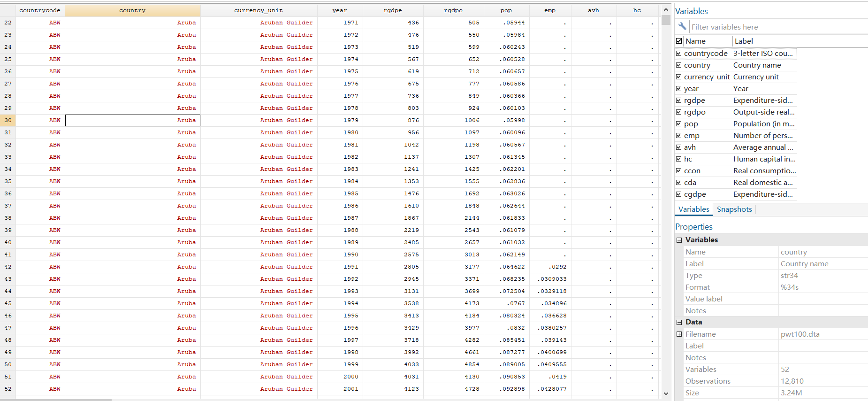Viewport: 868px width, 401px height.
Task: Click the Format property value %34s
Action: [790, 287]
